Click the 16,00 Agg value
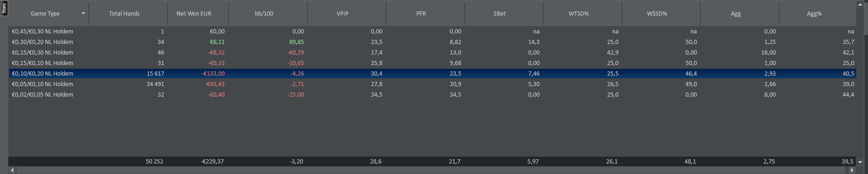Screen dimensions: 868x174 [x=768, y=53]
